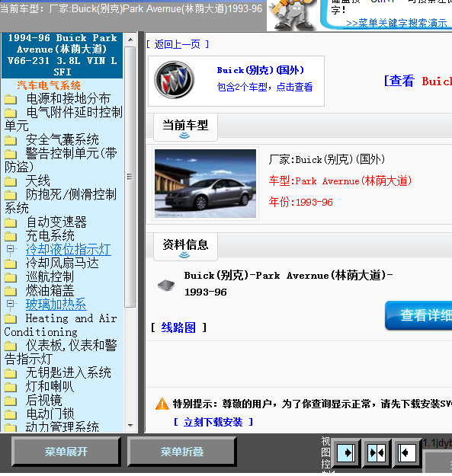Viewport: 452px width, 476px height.
Task: Click 年份:1993-96 text
Action: (x=301, y=202)
